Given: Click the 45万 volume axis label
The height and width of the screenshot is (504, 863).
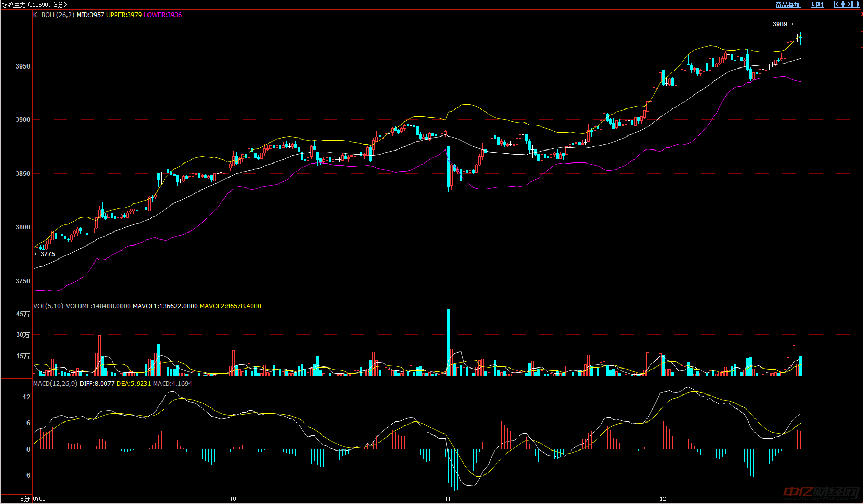Looking at the screenshot, I should pyautogui.click(x=23, y=314).
